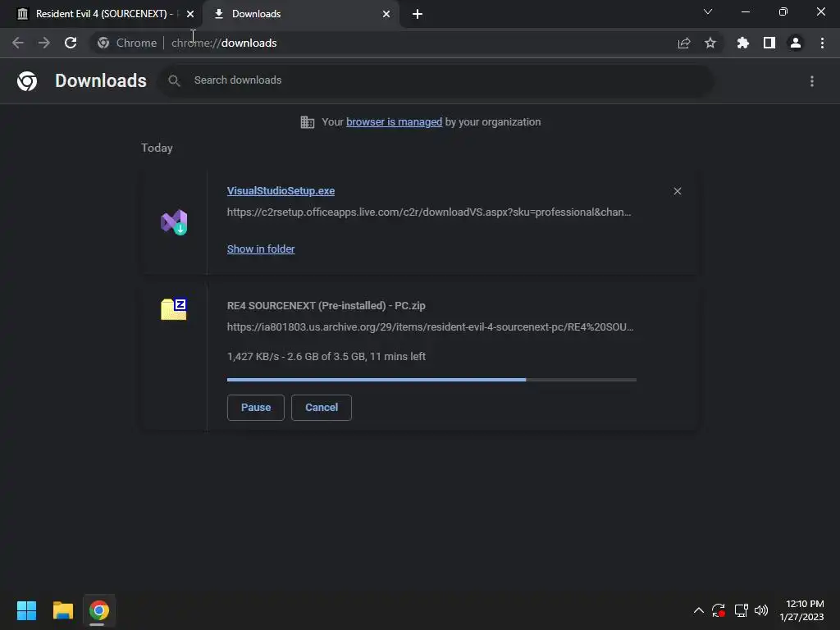Screen dimensions: 840x630
Task: Open File Explorer from the taskbar
Action: coord(62,610)
